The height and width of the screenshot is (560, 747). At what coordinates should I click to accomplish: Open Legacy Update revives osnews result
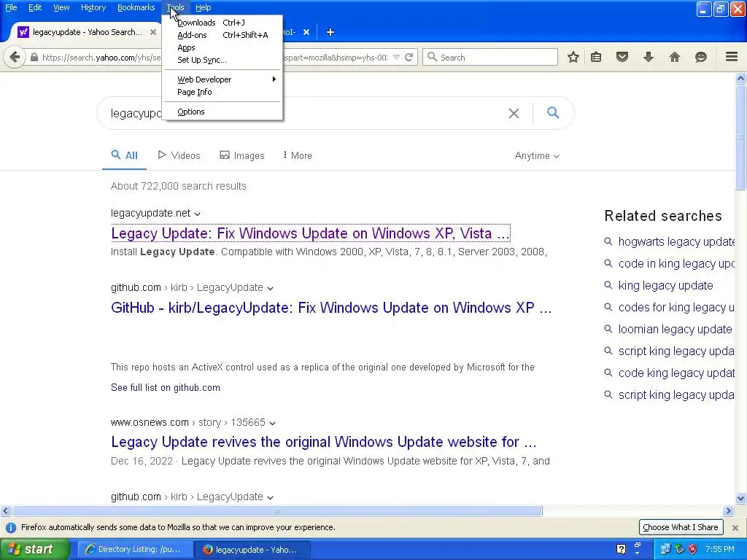(323, 442)
